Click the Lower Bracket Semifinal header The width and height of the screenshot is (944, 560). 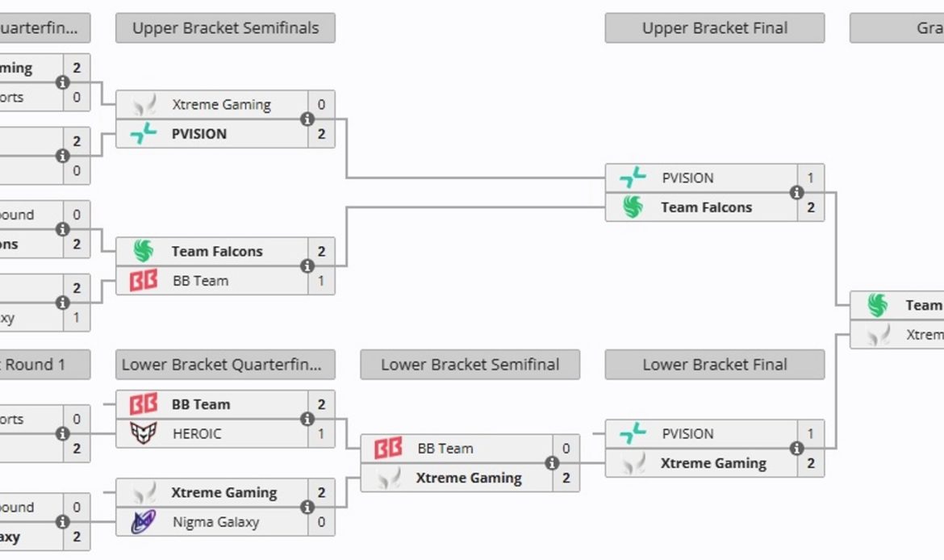[470, 365]
